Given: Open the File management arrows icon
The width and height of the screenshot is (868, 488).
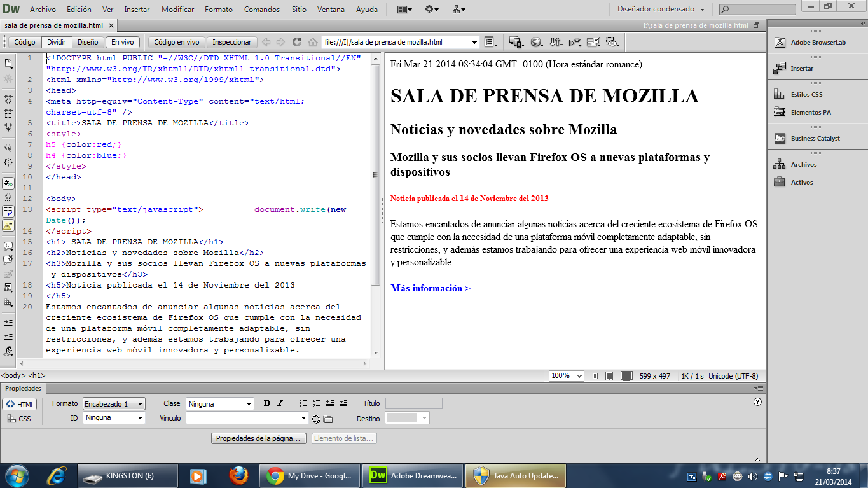Looking at the screenshot, I should click(556, 42).
